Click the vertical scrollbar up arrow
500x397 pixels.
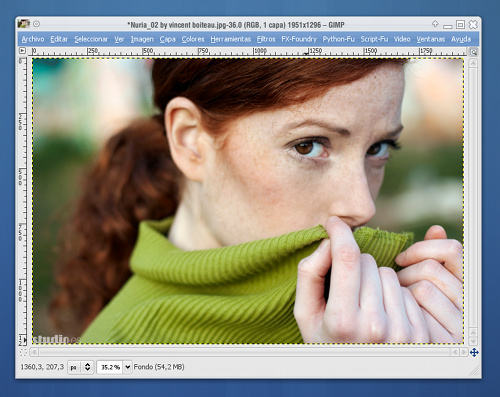point(473,63)
